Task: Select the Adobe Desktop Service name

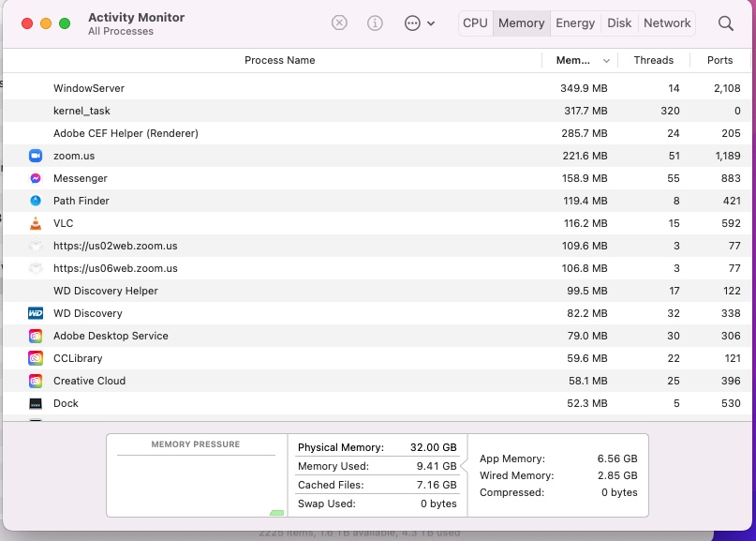Action: pos(111,336)
